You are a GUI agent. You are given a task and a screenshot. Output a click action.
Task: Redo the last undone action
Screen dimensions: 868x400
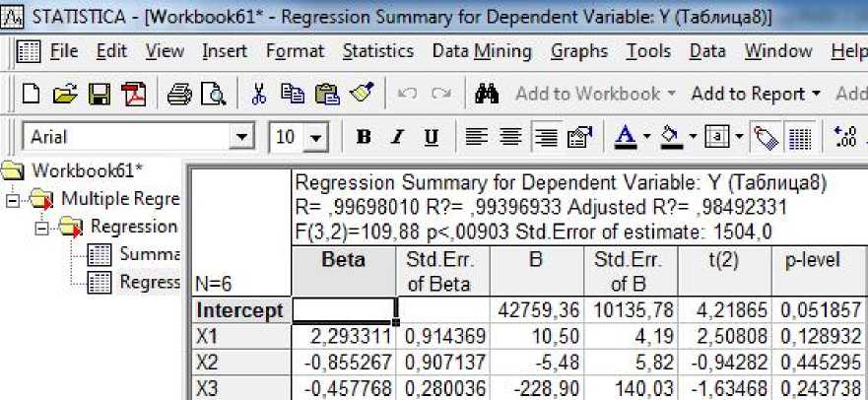(441, 94)
